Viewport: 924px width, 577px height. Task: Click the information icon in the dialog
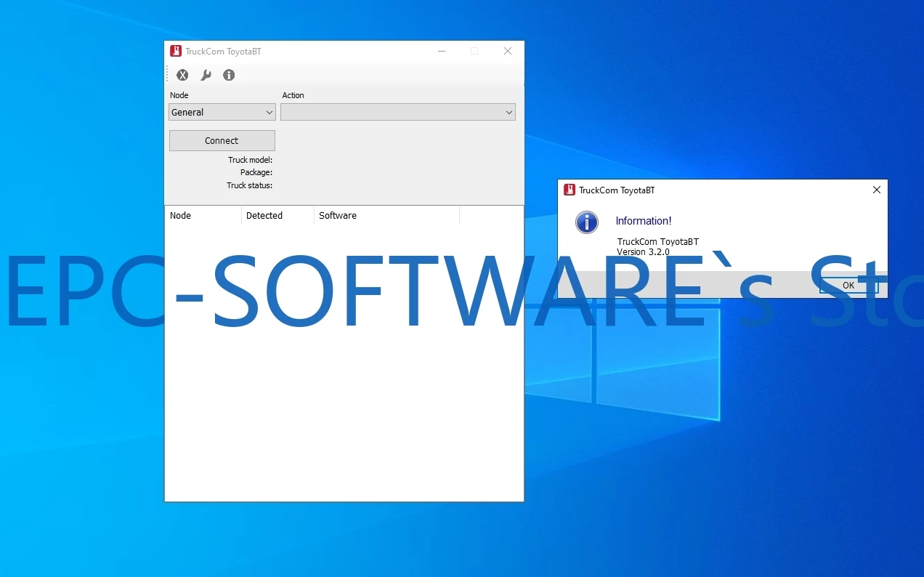[x=586, y=222]
